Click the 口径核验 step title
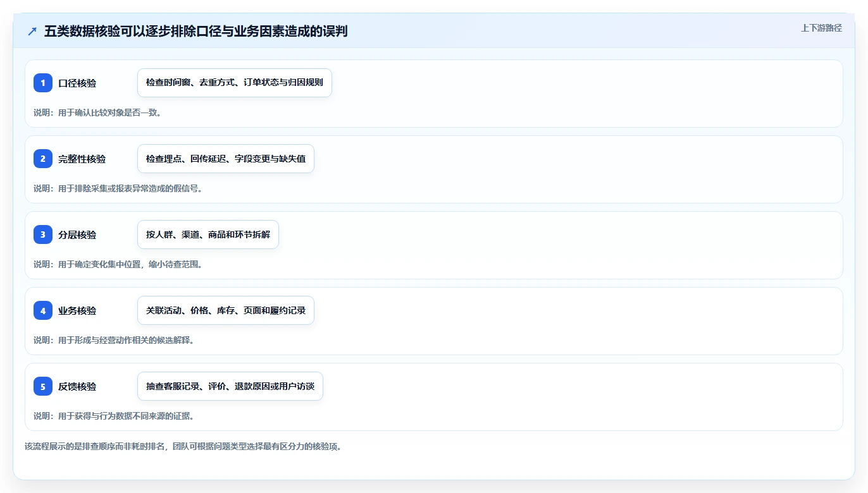The image size is (868, 493). tap(77, 83)
